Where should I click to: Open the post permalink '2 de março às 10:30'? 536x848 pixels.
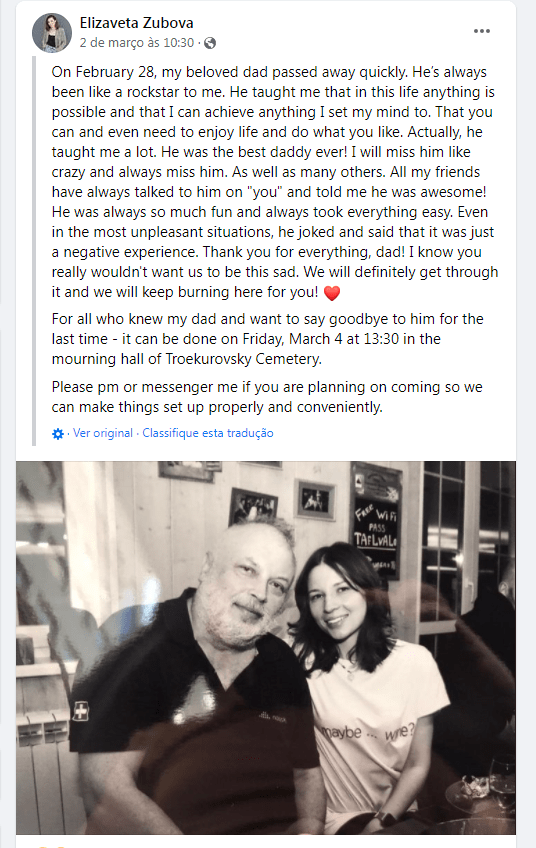(137, 43)
